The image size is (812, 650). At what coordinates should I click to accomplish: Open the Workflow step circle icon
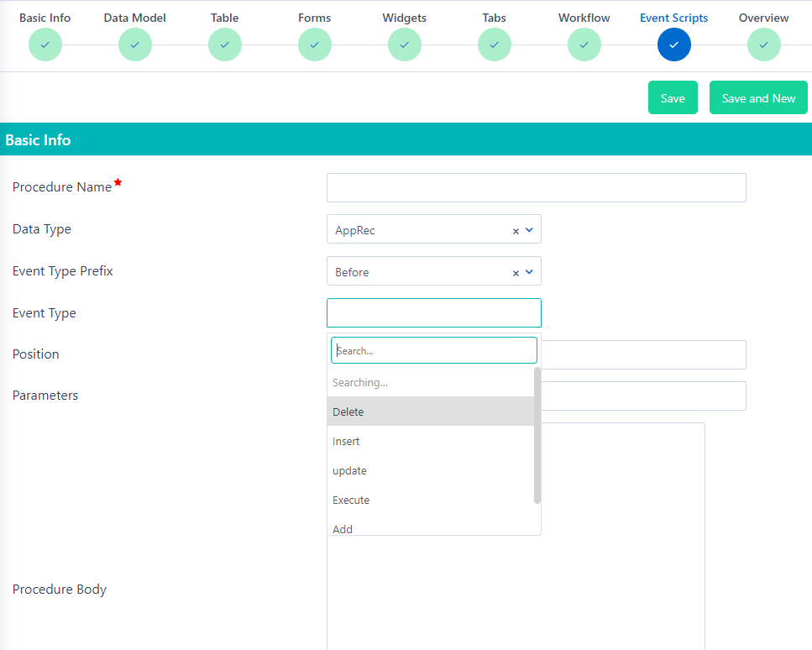click(x=584, y=45)
